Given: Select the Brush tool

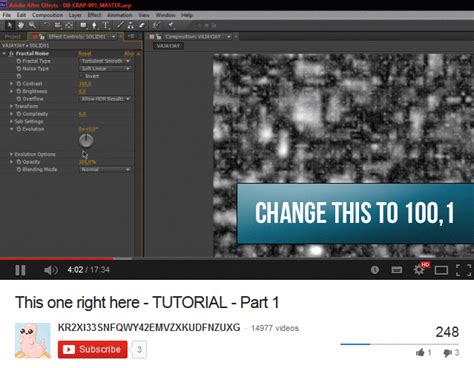Looking at the screenshot, I should [120, 25].
